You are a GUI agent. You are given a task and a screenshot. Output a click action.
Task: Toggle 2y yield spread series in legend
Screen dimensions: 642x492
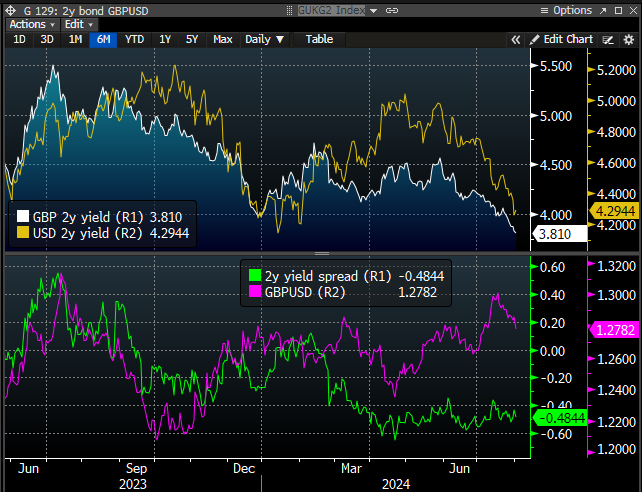click(x=254, y=275)
